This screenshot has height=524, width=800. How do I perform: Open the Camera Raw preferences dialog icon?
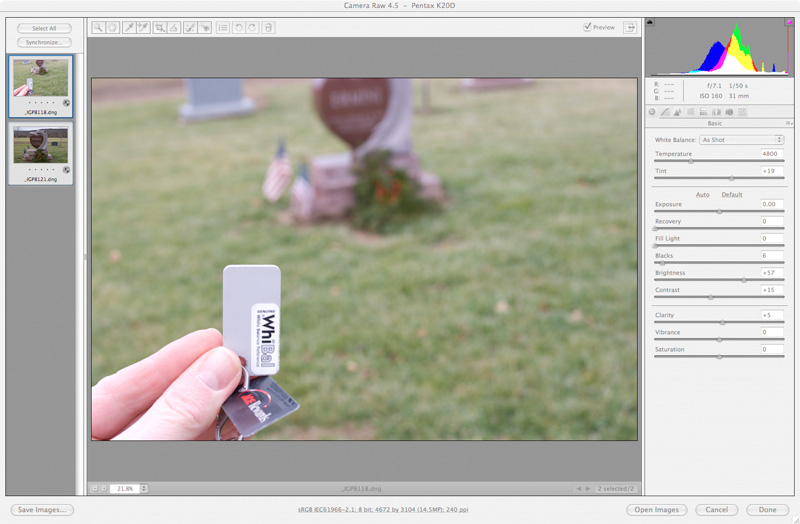point(222,28)
